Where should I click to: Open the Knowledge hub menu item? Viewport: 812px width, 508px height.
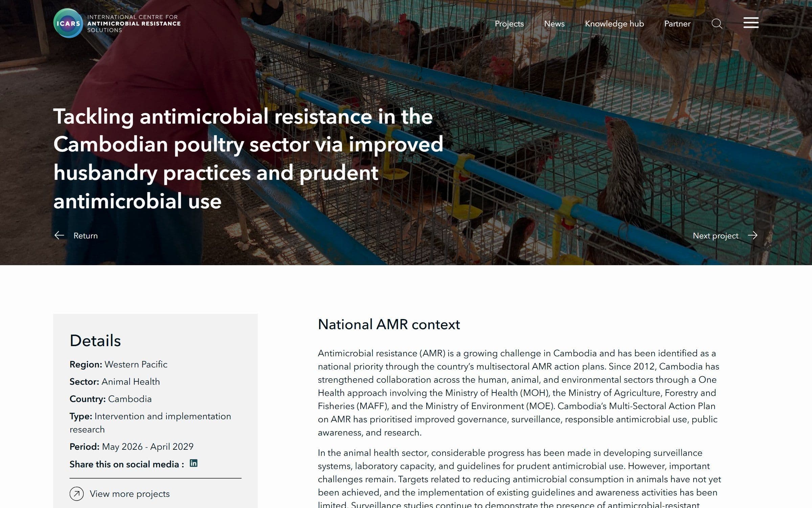pos(614,24)
